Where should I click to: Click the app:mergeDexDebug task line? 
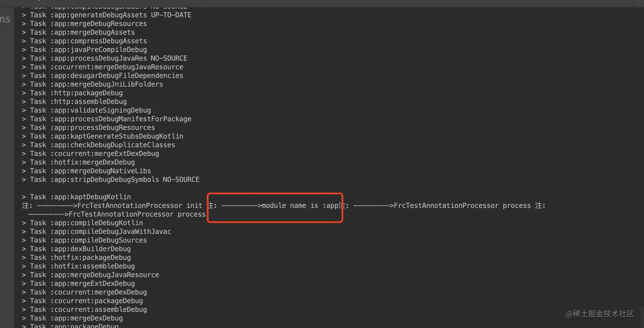pos(72,318)
